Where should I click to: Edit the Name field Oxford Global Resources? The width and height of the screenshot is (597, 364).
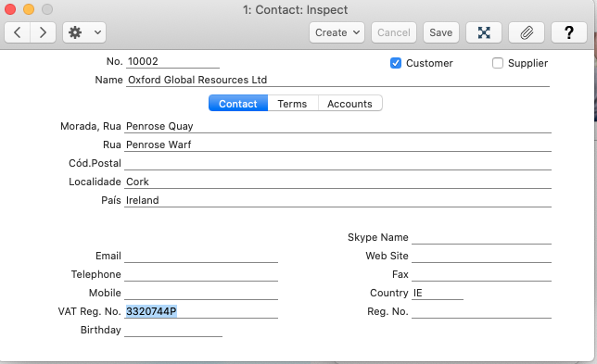point(337,80)
